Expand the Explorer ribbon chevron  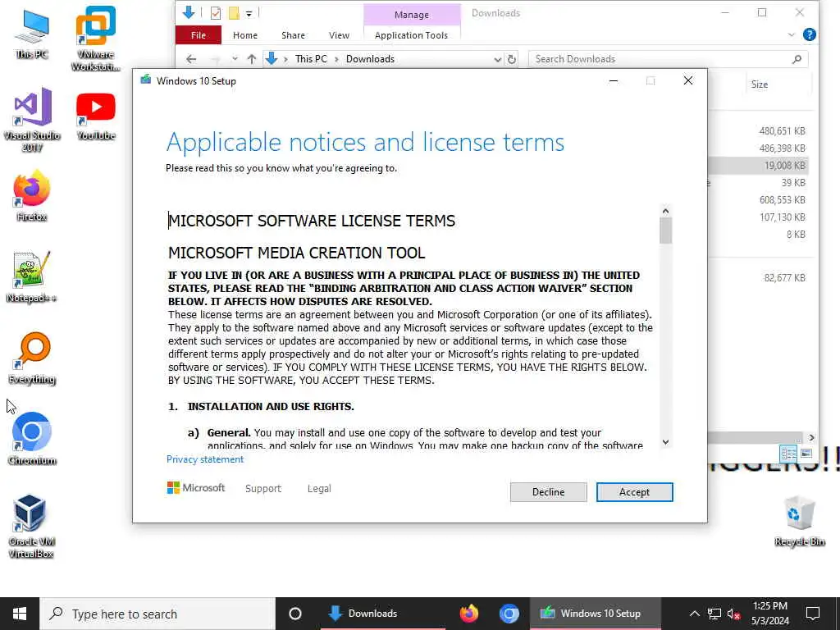click(x=792, y=34)
